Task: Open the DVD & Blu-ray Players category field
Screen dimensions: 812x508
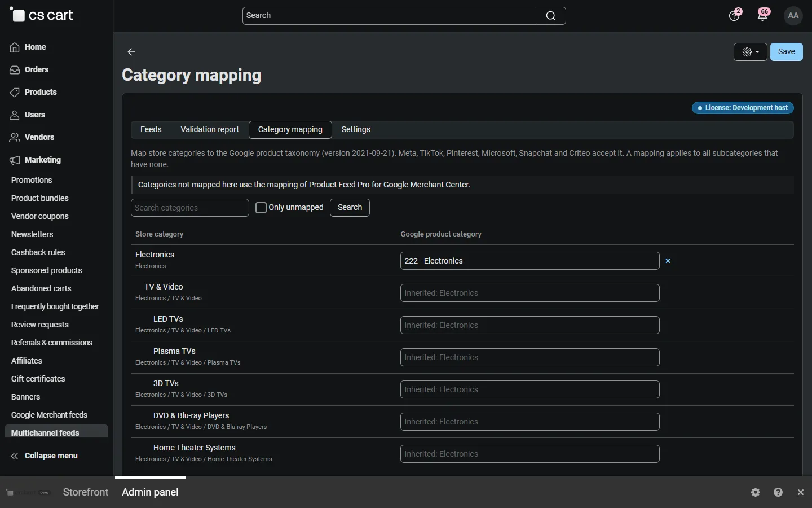Action: [x=530, y=422]
